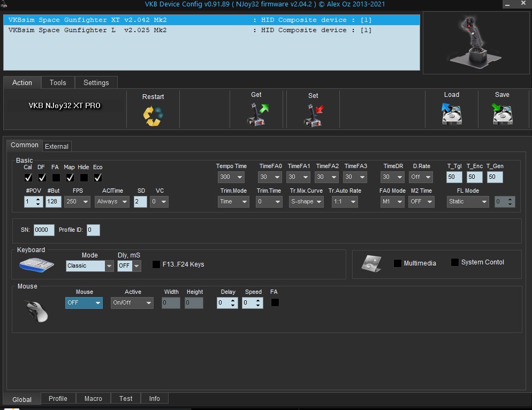The image size is (532, 410).
Task: Click the keyboard icon in Keyboard section
Action: 36,264
